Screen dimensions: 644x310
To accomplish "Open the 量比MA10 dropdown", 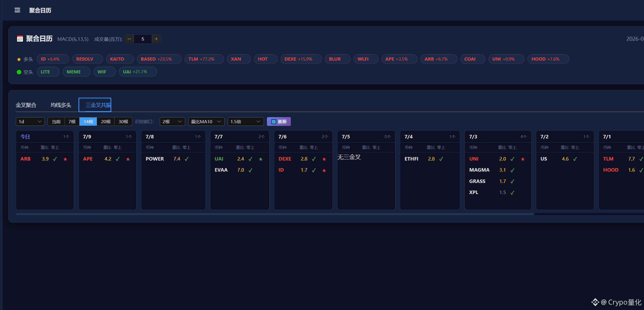I will pyautogui.click(x=206, y=121).
